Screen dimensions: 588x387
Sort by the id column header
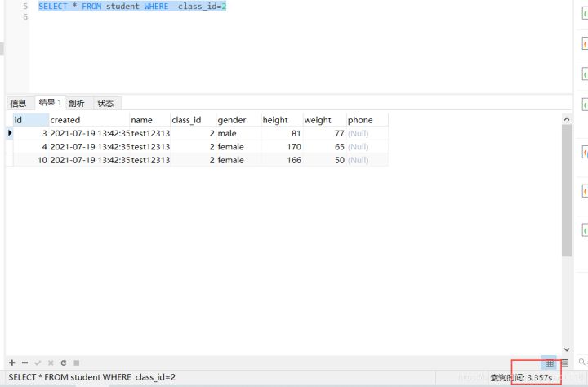tap(31, 120)
